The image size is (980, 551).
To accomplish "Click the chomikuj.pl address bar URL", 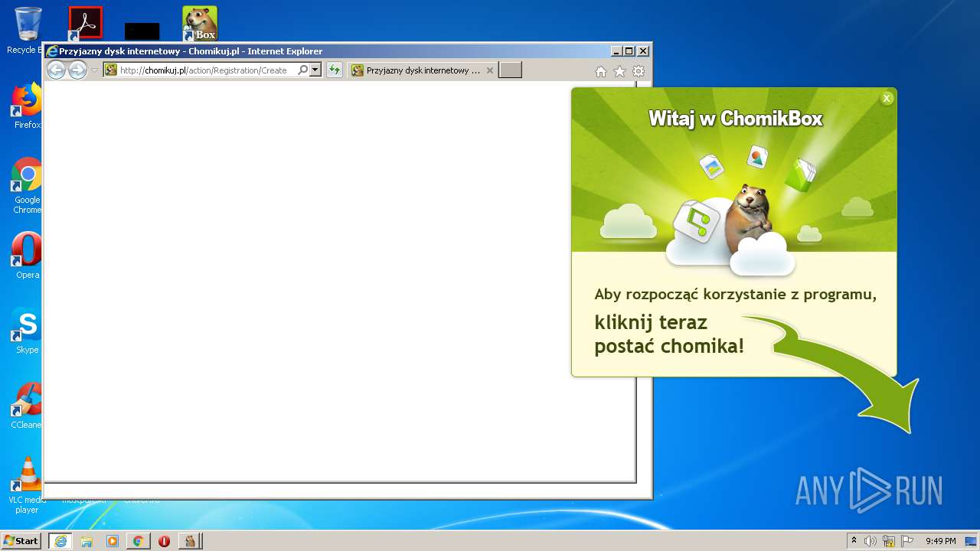I will pyautogui.click(x=203, y=70).
